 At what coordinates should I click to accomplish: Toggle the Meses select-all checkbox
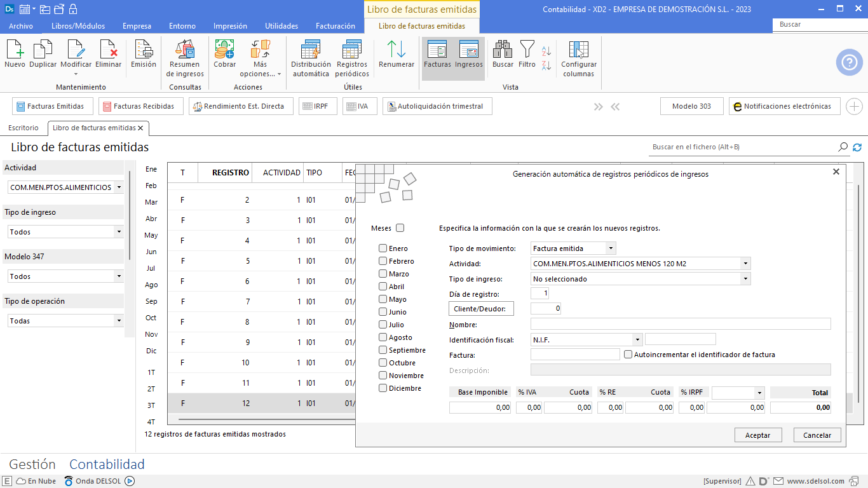400,228
